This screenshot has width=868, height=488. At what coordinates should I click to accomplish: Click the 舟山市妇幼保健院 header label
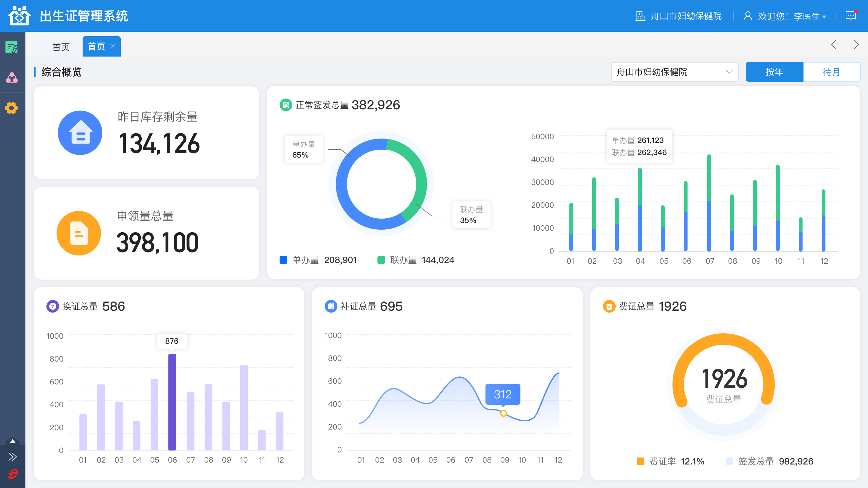coord(686,16)
